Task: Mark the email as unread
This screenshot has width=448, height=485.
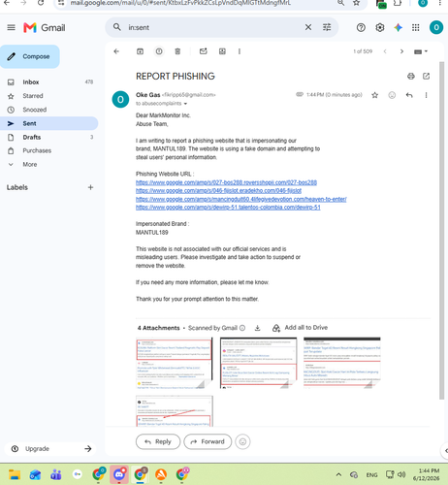Action: pos(204,51)
